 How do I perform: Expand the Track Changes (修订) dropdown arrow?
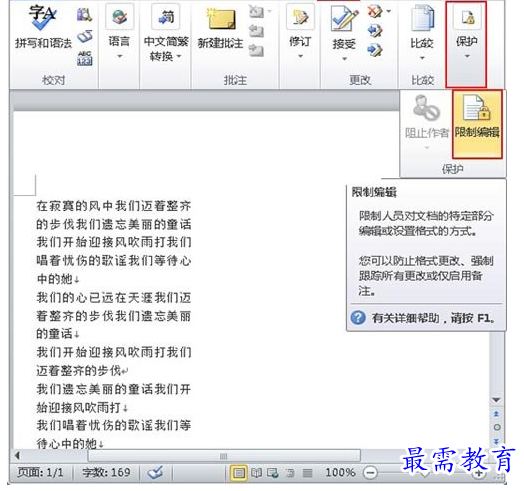pos(300,56)
